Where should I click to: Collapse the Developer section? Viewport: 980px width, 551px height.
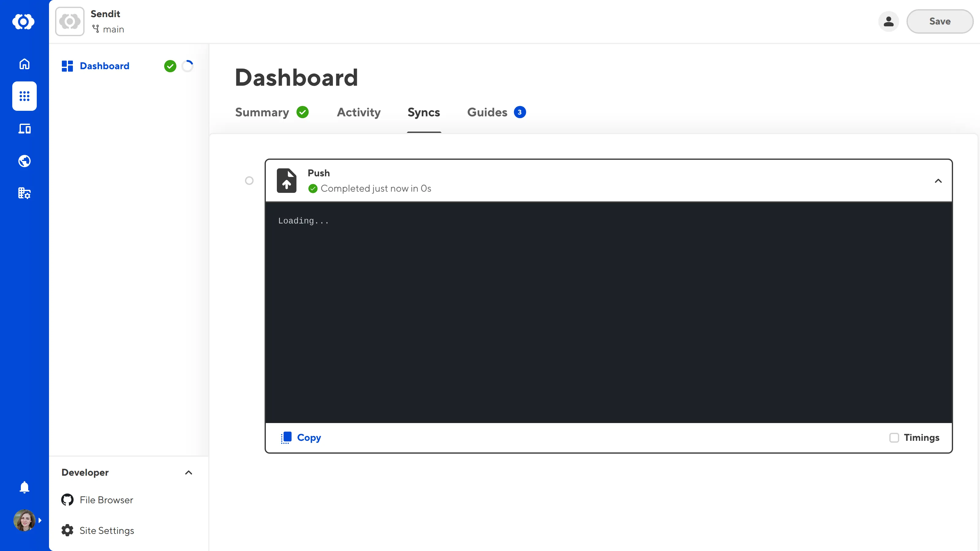(x=189, y=472)
